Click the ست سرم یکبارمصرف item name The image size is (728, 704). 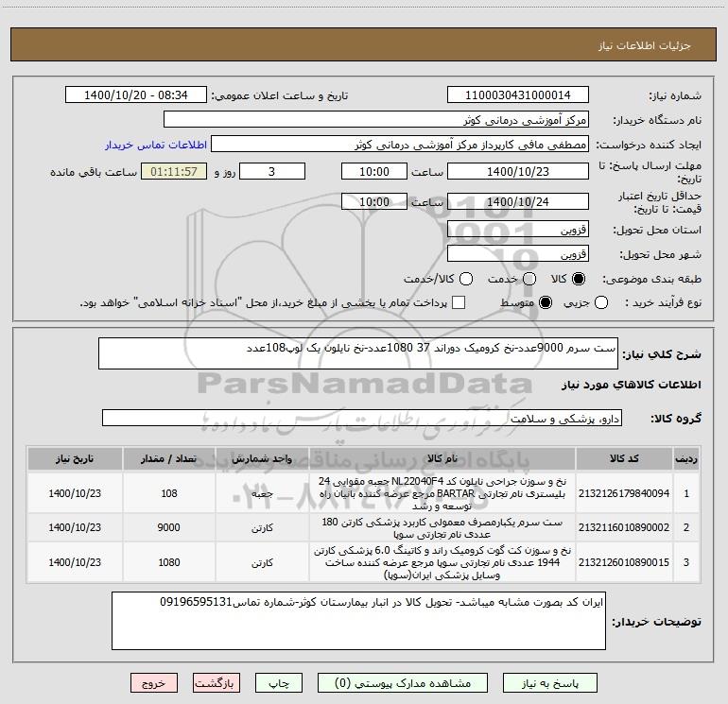point(442,528)
